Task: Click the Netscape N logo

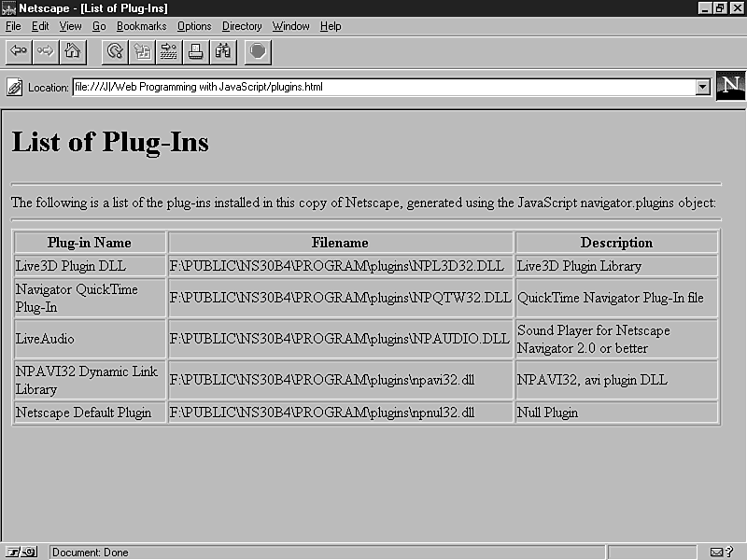Action: tap(730, 86)
